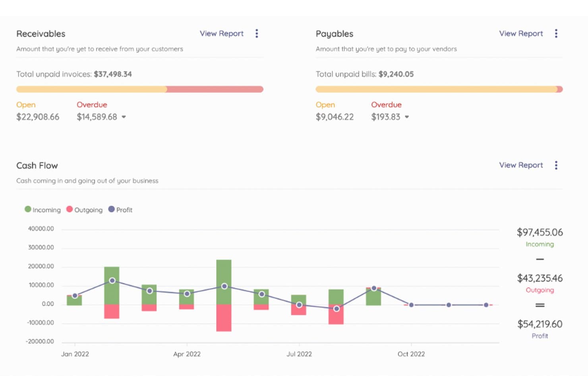The height and width of the screenshot is (392, 588).
Task: Click total profit $54,219.60
Action: pyautogui.click(x=540, y=324)
